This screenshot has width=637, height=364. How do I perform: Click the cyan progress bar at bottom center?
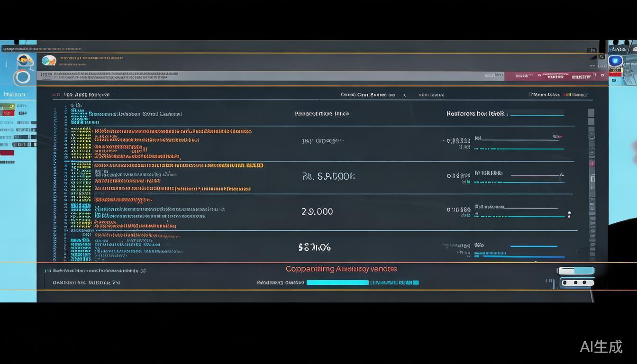point(337,282)
